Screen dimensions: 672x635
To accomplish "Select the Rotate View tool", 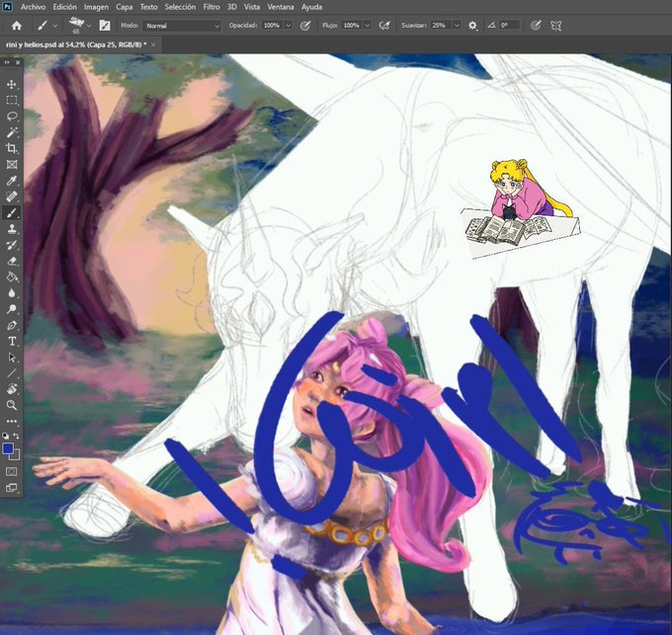I will click(x=12, y=389).
